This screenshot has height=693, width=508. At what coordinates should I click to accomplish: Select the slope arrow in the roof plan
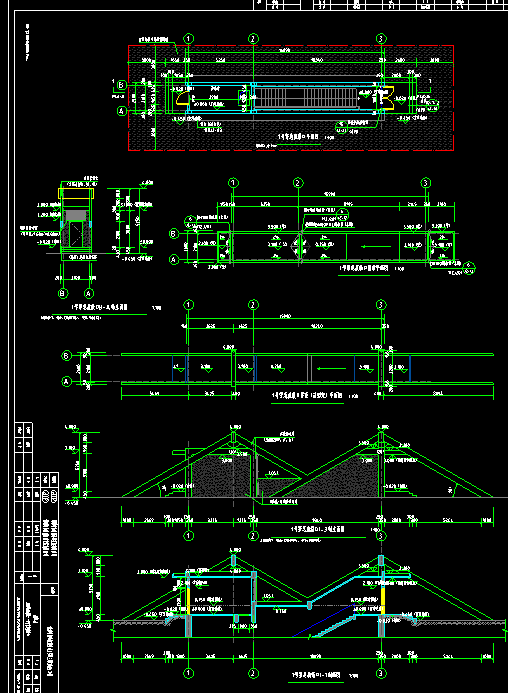tap(376, 247)
